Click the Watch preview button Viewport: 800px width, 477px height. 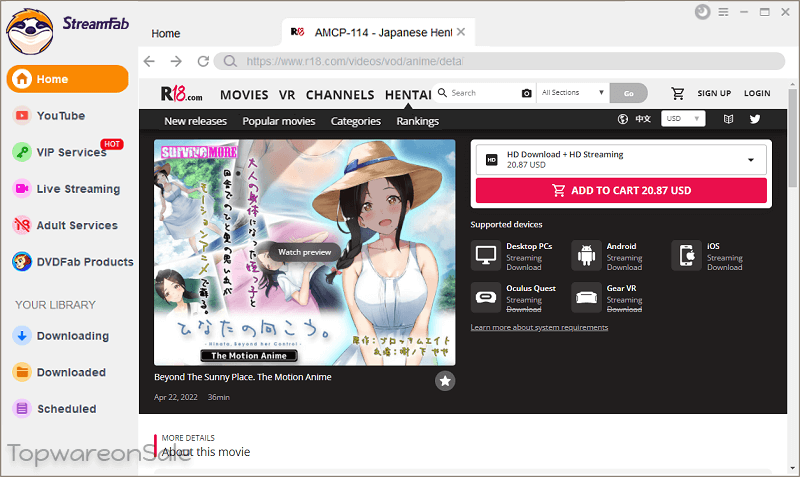pos(304,252)
